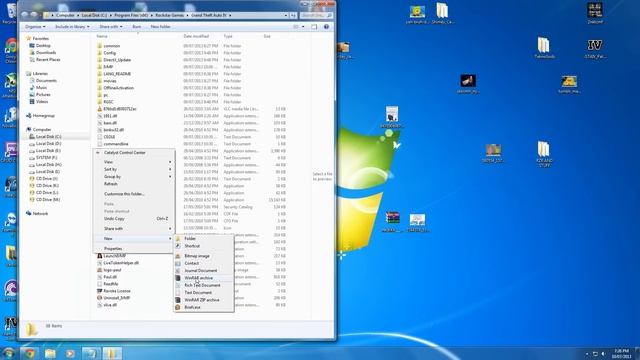Image resolution: width=640 pixels, height=360 pixels.
Task: Pick Rich Text Document in New submenu
Action: pos(203,285)
